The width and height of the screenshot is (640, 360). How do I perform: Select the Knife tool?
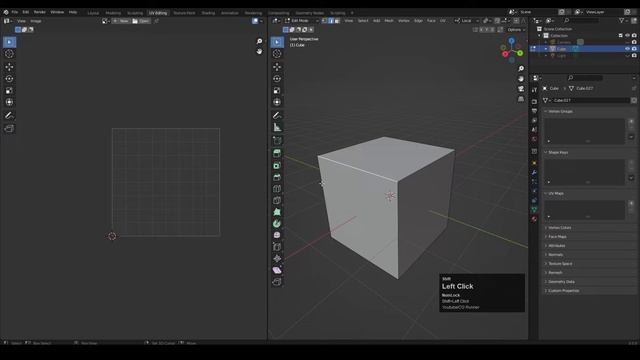pyautogui.click(x=277, y=200)
